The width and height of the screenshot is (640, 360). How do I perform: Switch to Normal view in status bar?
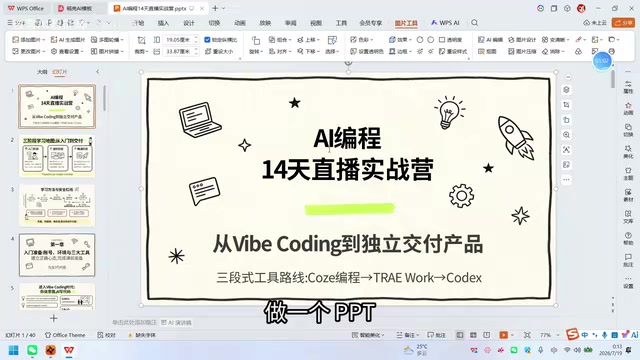[460, 335]
